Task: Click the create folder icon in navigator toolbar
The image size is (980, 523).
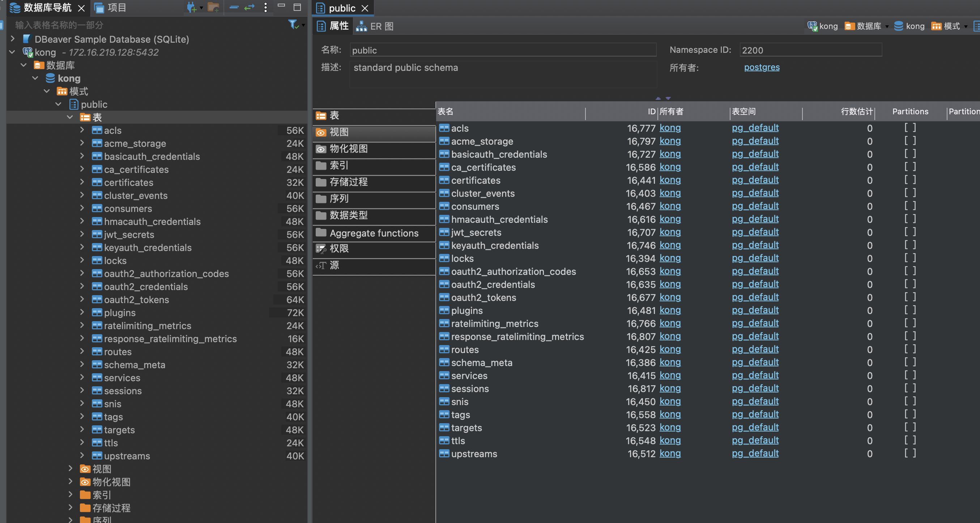Action: [x=213, y=7]
